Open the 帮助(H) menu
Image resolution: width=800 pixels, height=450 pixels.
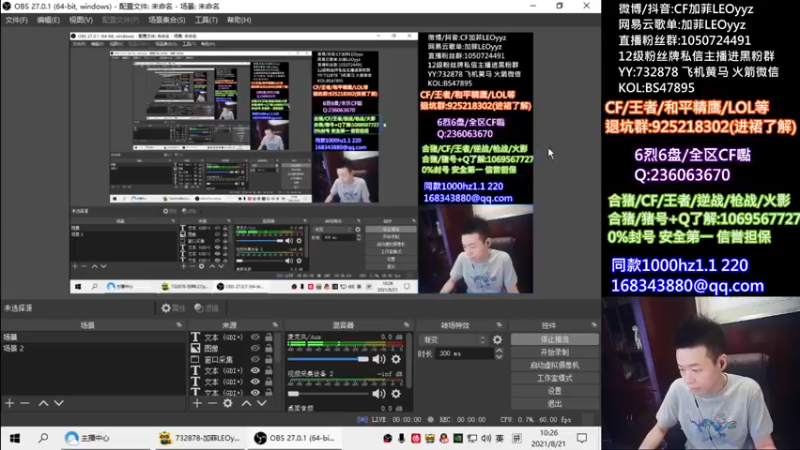239,20
